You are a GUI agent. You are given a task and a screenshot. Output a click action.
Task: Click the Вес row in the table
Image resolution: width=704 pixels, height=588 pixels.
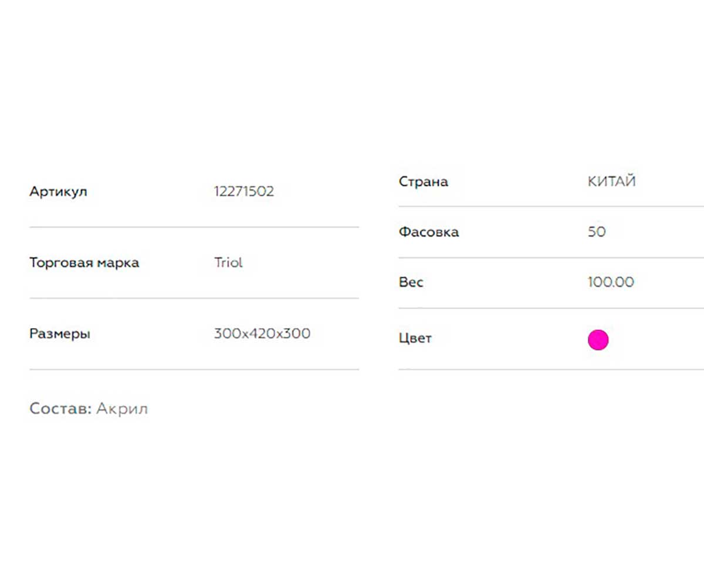551,282
